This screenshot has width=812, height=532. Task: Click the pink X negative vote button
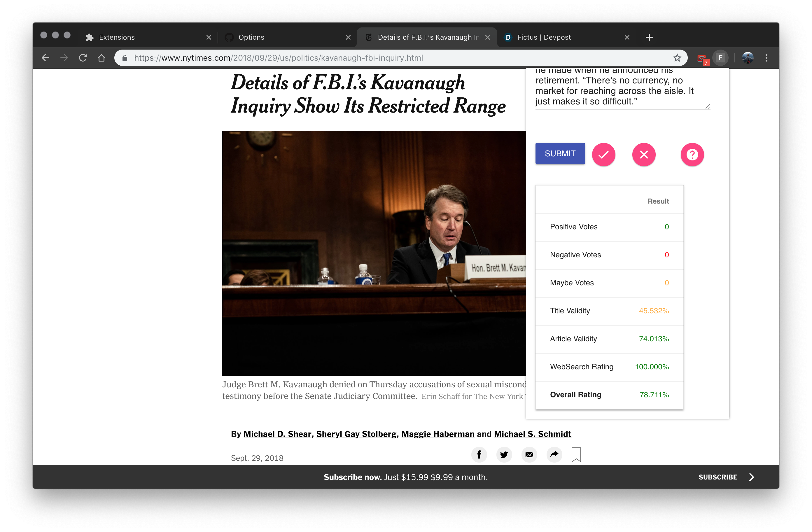coord(643,155)
